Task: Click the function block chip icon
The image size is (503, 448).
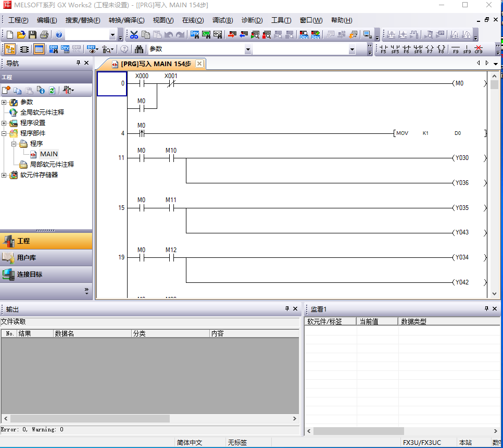Action: [24, 49]
